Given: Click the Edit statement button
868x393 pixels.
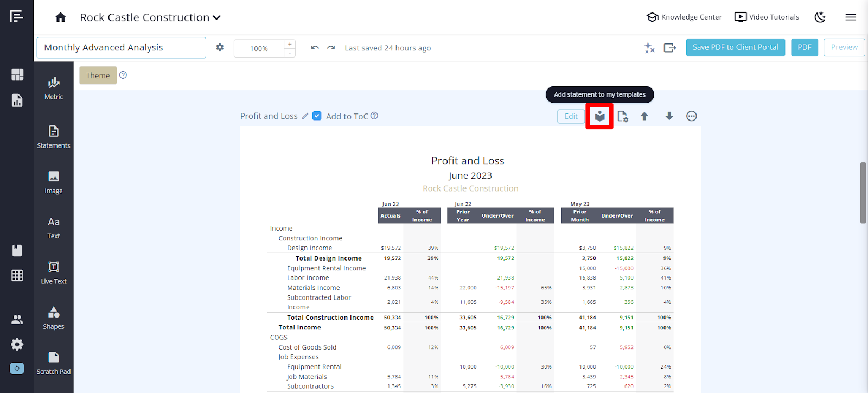Looking at the screenshot, I should point(571,116).
